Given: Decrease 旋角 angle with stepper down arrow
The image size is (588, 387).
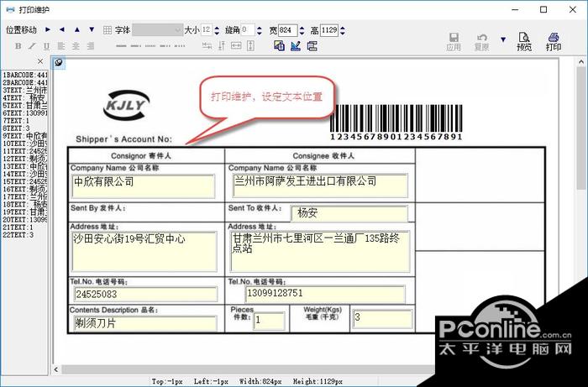Looking at the screenshot, I should [260, 33].
